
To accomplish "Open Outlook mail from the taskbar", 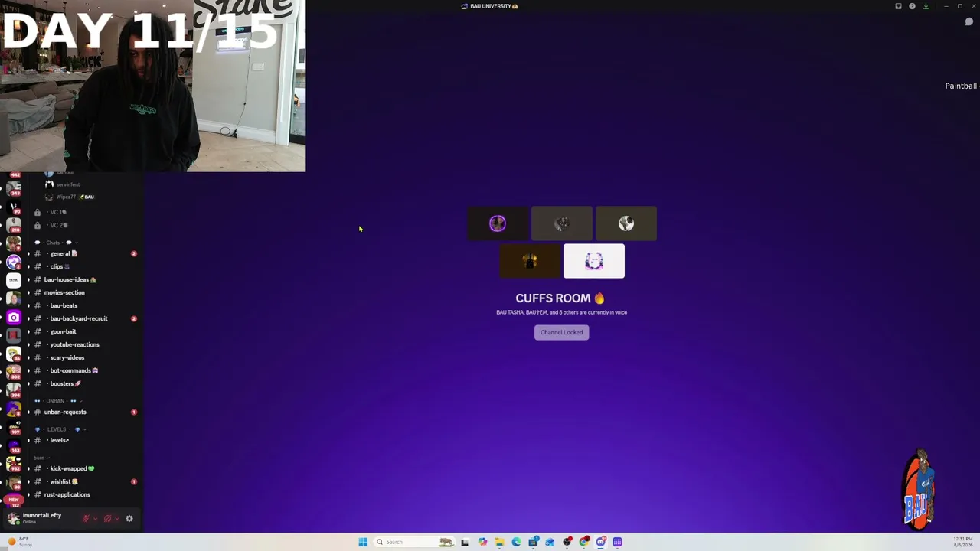I will pos(550,542).
